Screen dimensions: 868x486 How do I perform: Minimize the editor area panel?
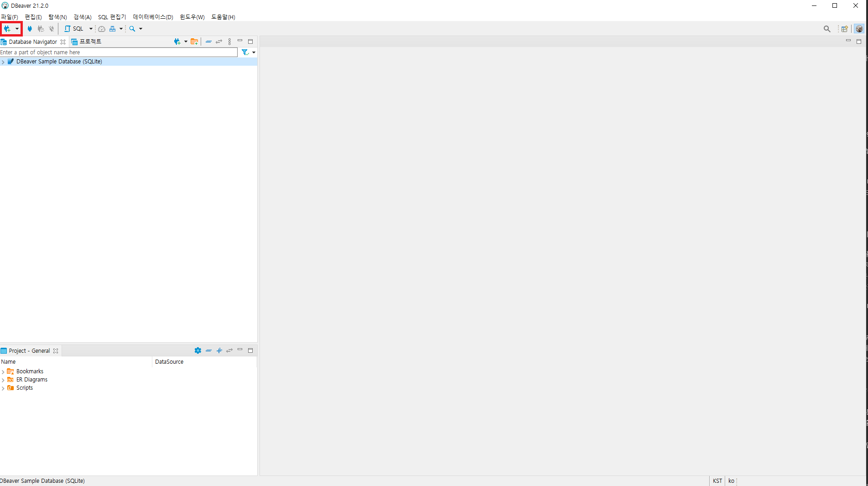pos(848,41)
